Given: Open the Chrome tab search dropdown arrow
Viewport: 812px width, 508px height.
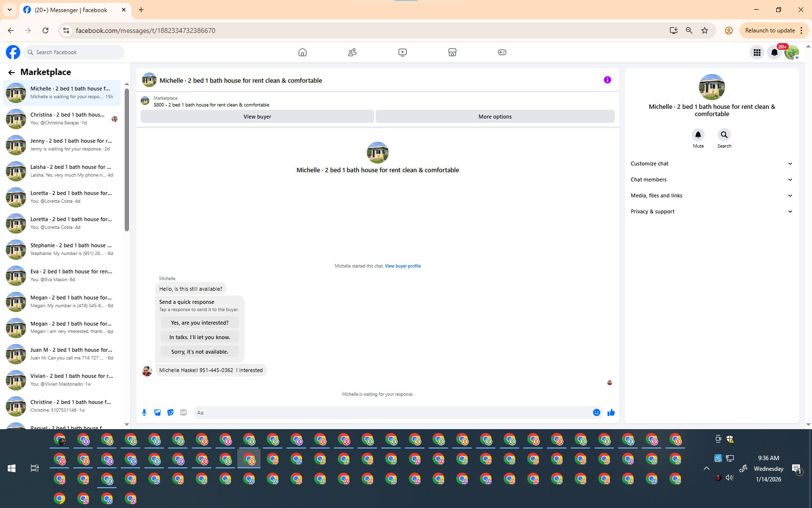Looking at the screenshot, I should [10, 10].
